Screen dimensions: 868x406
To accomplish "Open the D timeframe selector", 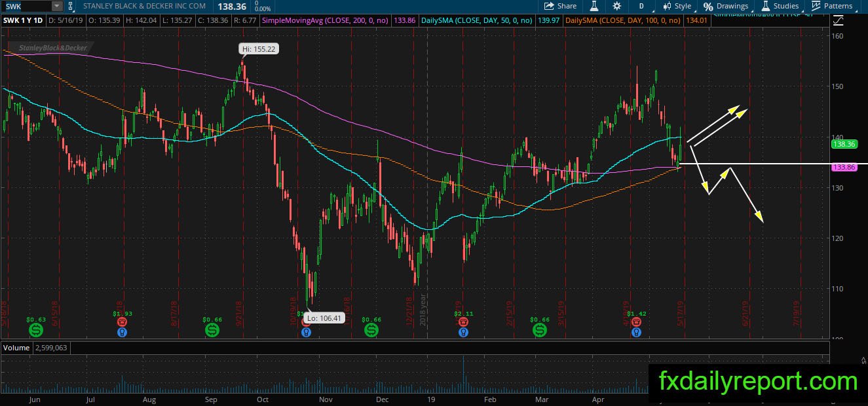I will [x=641, y=6].
